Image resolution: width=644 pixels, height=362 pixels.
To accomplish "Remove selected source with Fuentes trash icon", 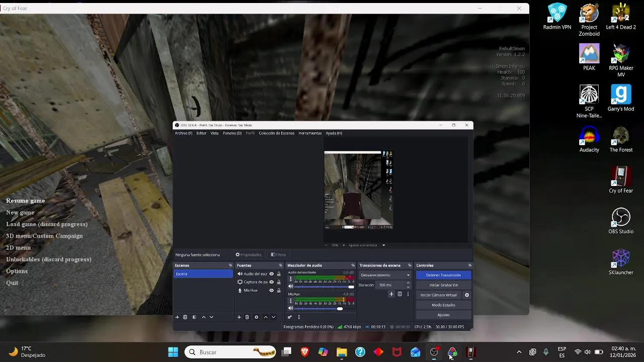I will (247, 317).
